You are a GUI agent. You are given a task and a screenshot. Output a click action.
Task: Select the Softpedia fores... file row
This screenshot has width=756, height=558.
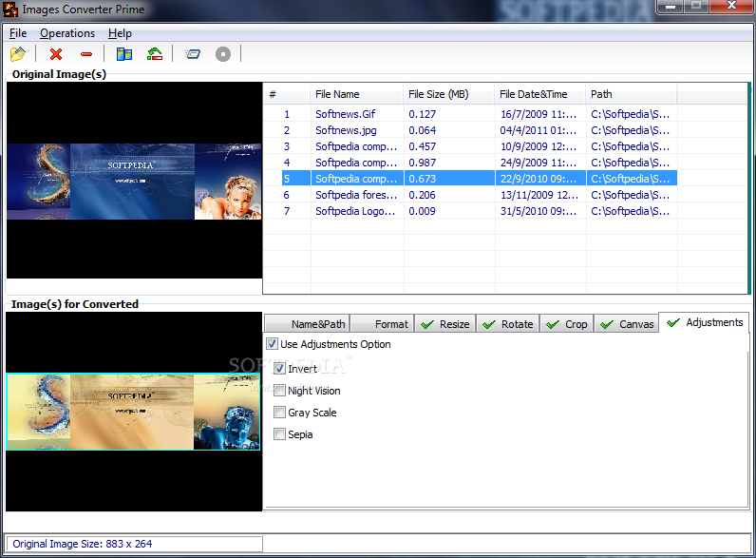[x=470, y=195]
